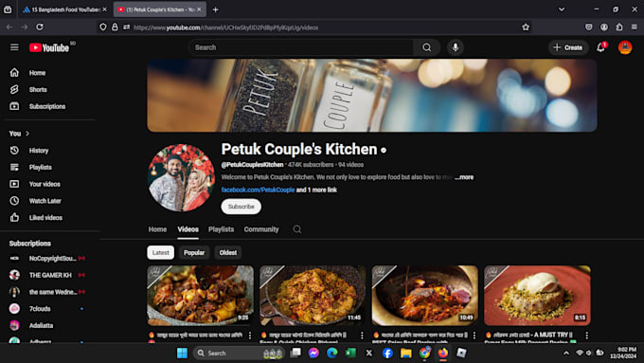Click the YouTube search input field
The height and width of the screenshot is (363, 644).
pos(302,47)
